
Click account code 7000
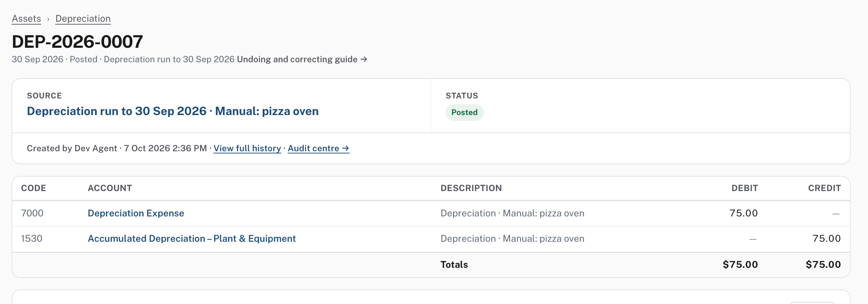[x=32, y=213]
